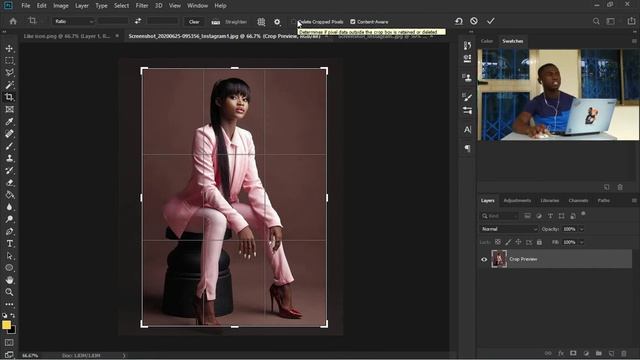Select the Crop tool in the left toolbar
Screen dimensions: 640x360
click(9, 97)
